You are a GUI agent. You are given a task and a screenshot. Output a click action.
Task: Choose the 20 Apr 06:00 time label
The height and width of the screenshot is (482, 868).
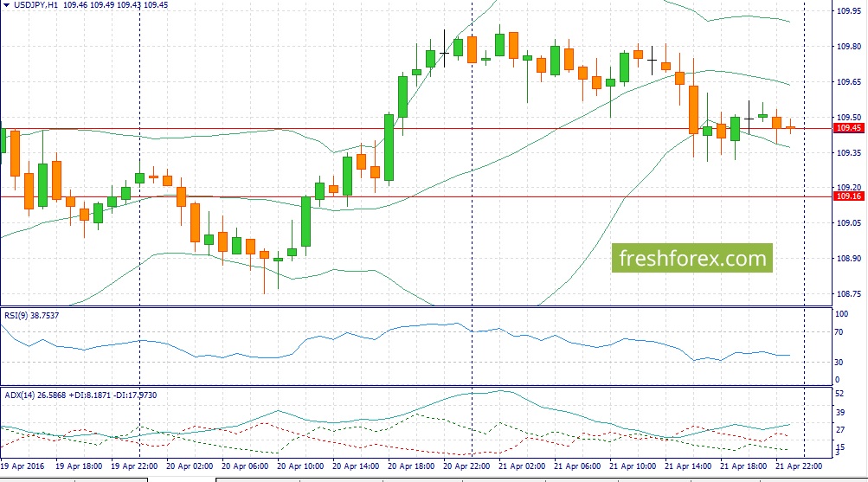tap(248, 466)
